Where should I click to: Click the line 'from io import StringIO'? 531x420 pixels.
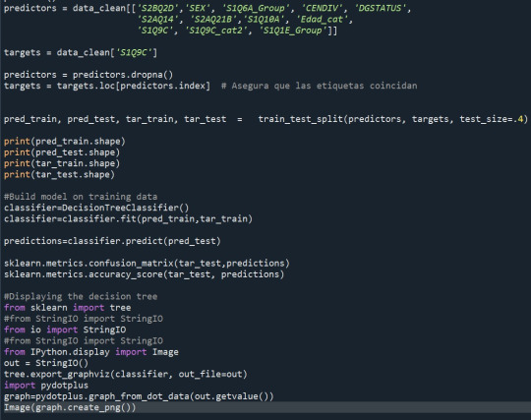point(65,330)
